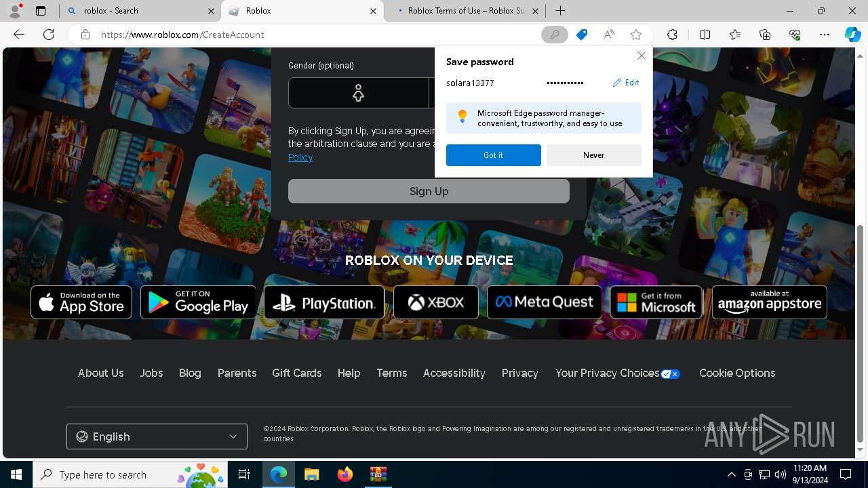Open the Help footer link
868x488 pixels.
349,373
